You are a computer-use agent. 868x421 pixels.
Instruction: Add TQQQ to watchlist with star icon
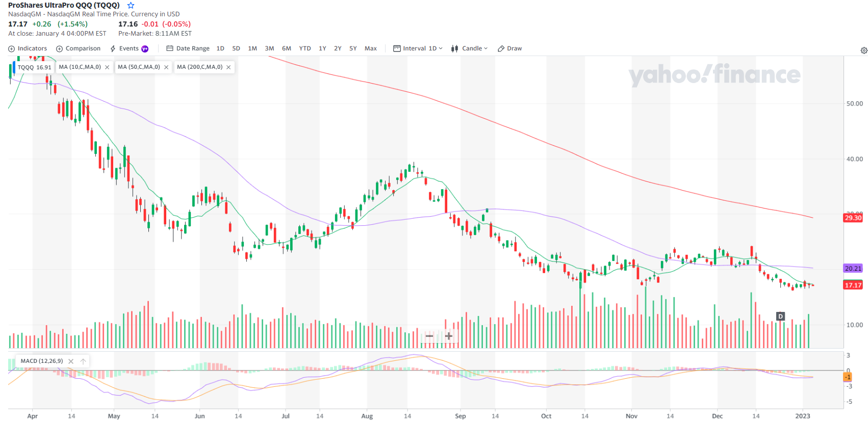[x=131, y=5]
